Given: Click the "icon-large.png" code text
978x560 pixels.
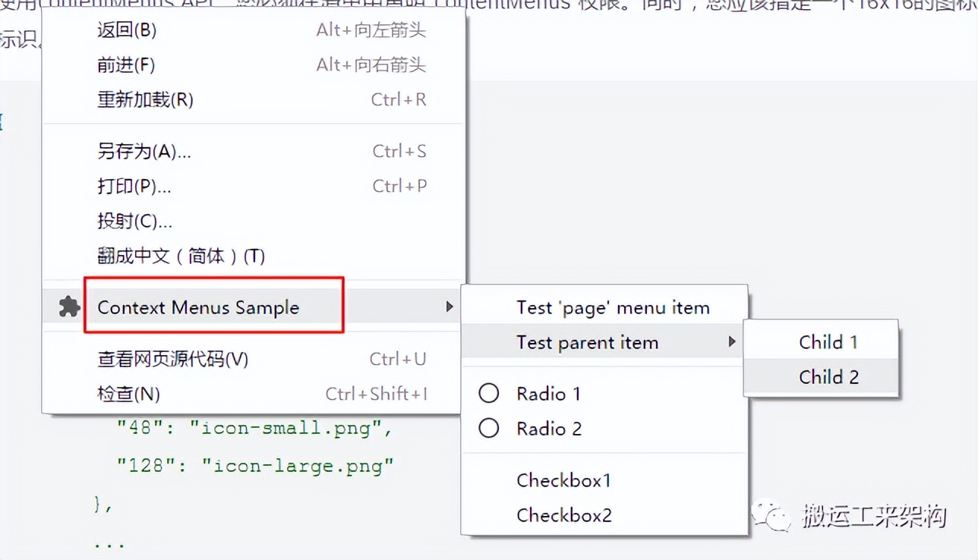Looking at the screenshot, I should tap(297, 464).
